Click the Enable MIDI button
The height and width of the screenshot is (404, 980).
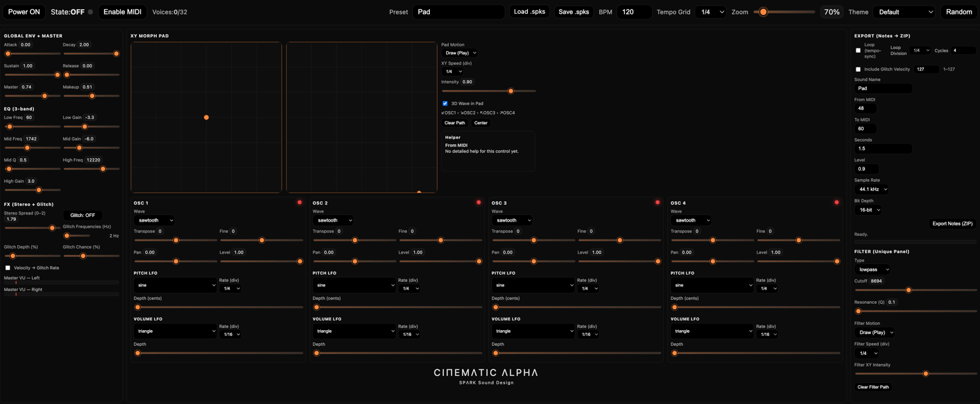122,12
